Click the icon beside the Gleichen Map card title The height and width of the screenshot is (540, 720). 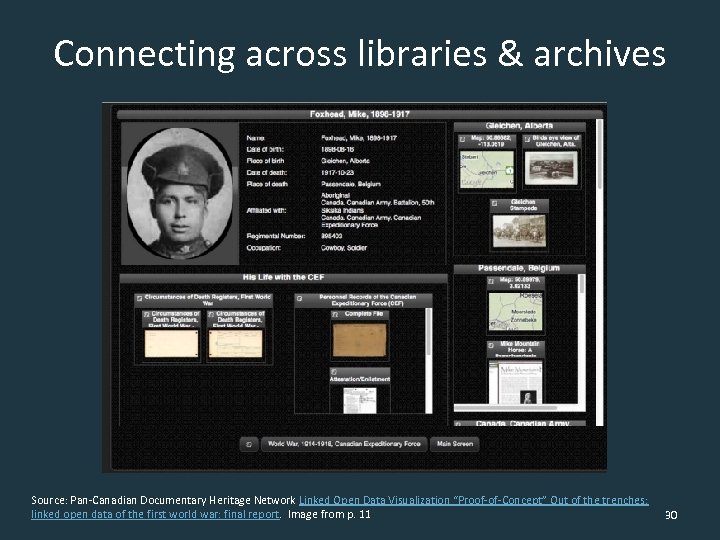[x=463, y=139]
